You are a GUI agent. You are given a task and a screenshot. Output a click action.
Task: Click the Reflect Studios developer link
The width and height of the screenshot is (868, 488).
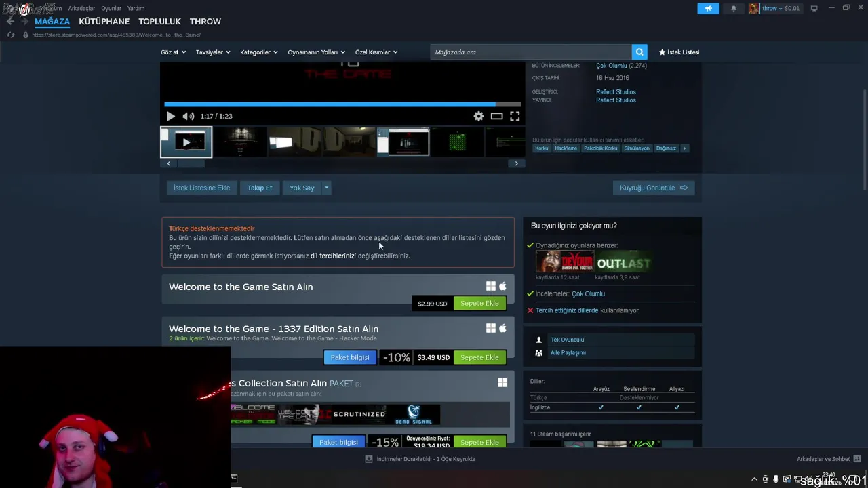tap(616, 91)
